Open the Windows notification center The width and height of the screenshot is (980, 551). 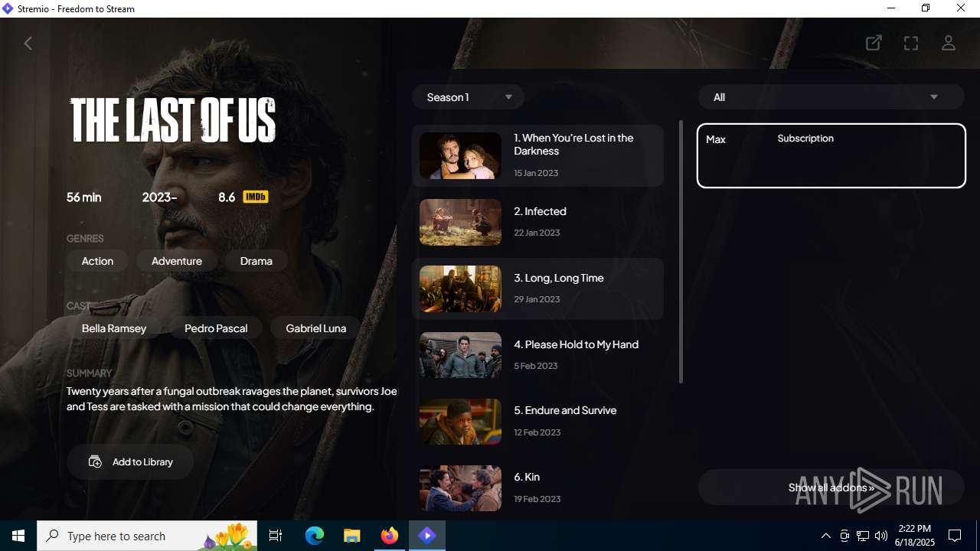pos(955,536)
